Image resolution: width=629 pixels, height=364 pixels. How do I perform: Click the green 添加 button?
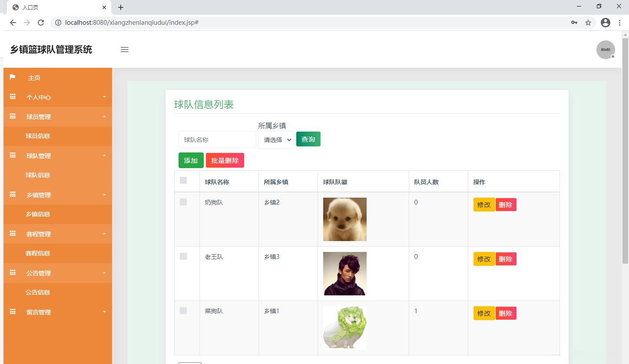(191, 160)
